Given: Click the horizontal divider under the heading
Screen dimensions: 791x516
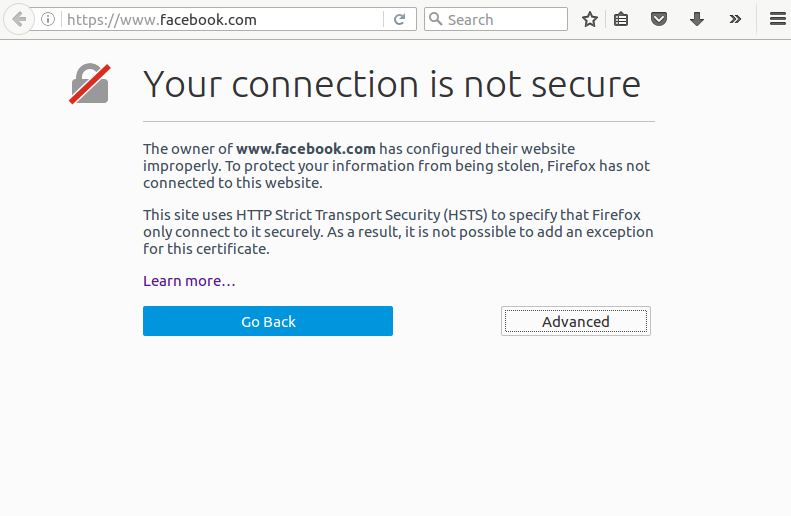Looking at the screenshot, I should [398, 121].
